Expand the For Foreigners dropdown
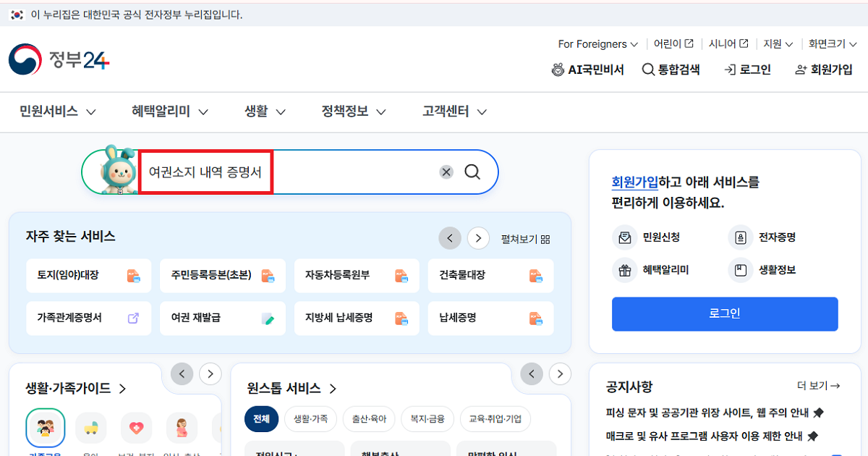 coord(598,44)
